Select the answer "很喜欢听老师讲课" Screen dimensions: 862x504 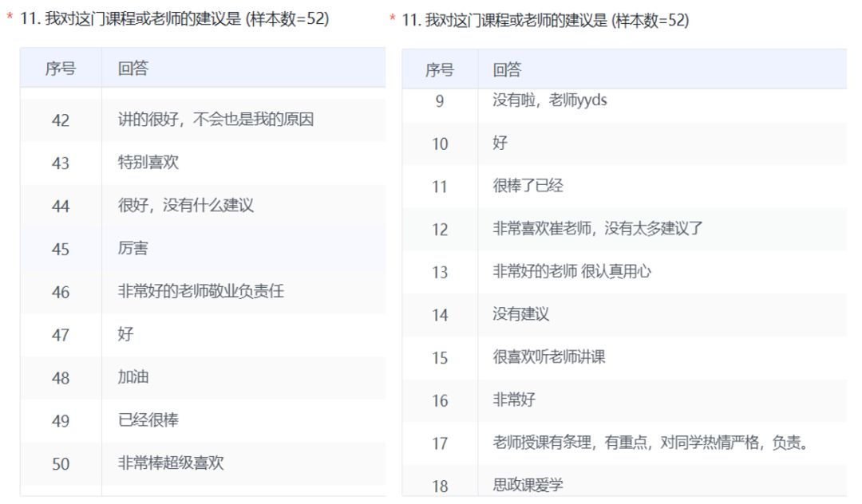pos(549,357)
